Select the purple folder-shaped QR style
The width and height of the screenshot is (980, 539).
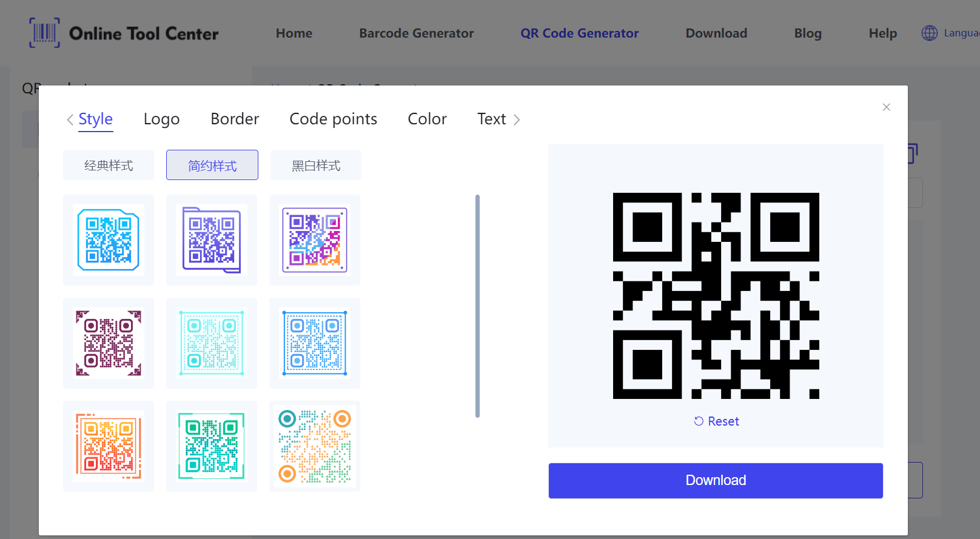[212, 240]
